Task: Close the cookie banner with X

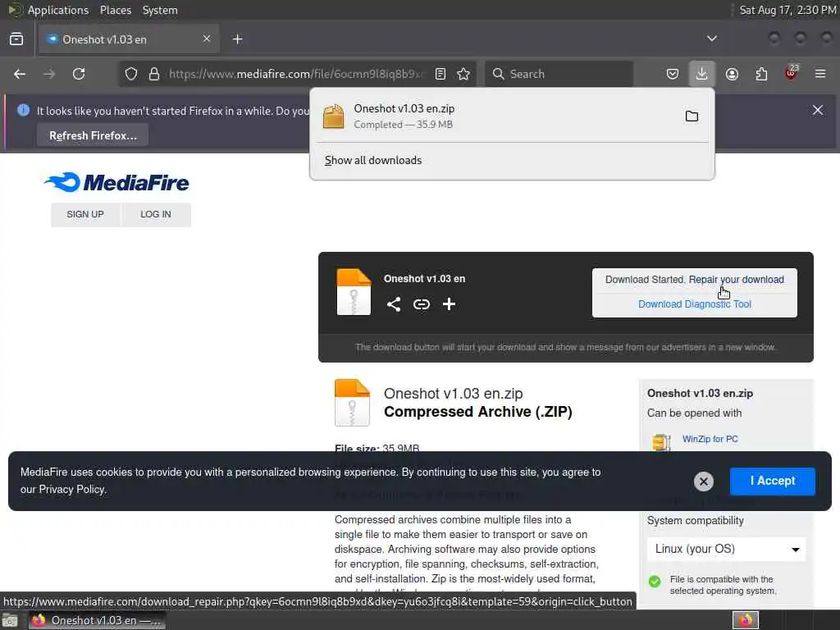Action: point(703,482)
